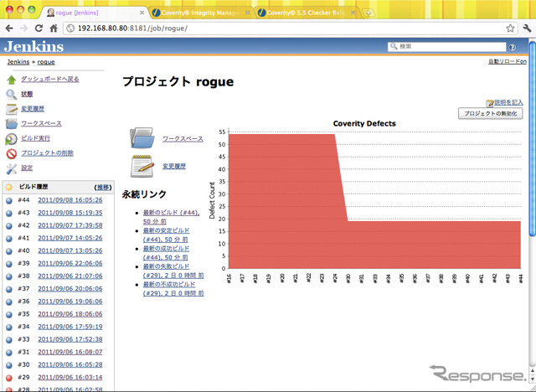The height and width of the screenshot is (392, 536).
Task: Open 最新の失敗ビルド (#29) permalink
Action: click(x=173, y=271)
